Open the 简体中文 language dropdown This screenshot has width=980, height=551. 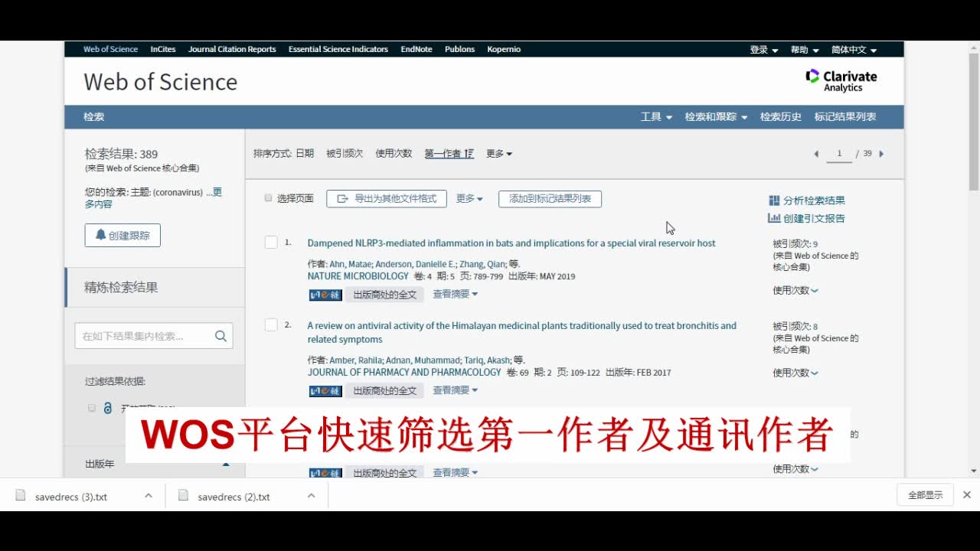click(x=854, y=50)
